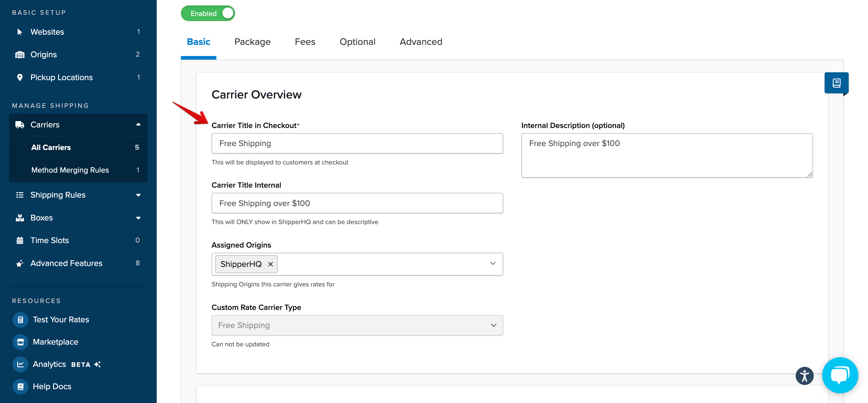Click the Time Slots calendar icon
868x403 pixels.
[20, 240]
